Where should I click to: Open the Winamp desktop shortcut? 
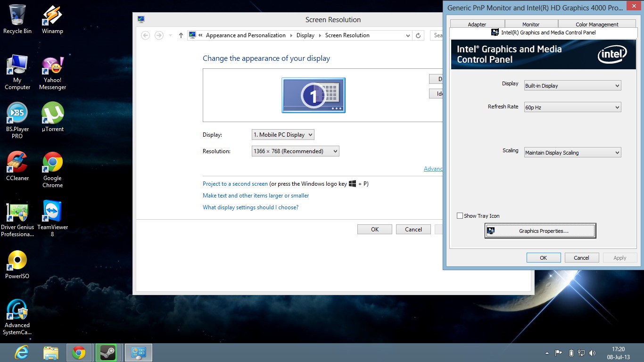coord(52,16)
